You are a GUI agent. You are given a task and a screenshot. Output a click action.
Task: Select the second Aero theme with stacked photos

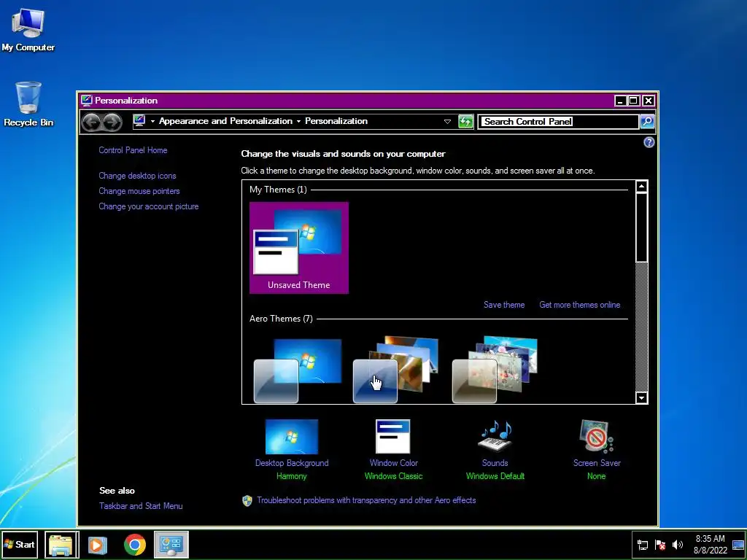396,370
